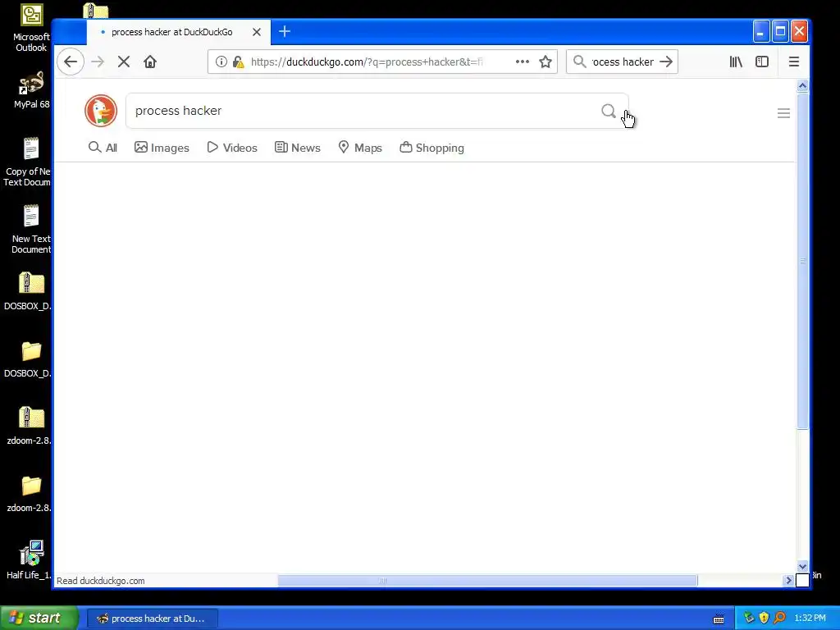
Task: Click the horizontal scrollbar thumb
Action: tap(487, 580)
